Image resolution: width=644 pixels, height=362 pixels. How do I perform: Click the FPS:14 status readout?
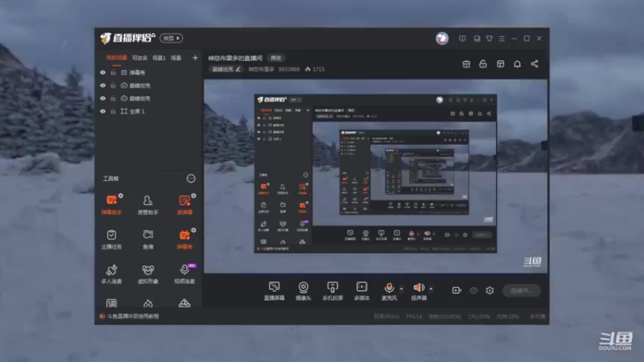click(x=414, y=316)
